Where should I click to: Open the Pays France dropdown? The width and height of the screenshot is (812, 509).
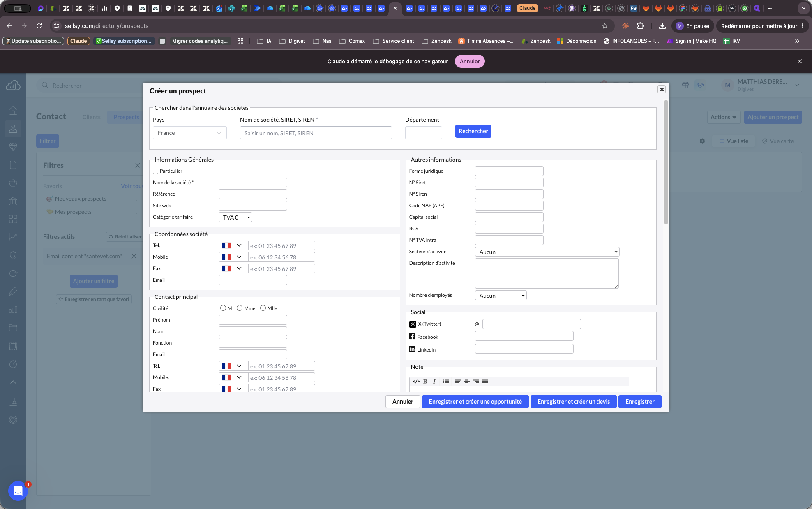tap(189, 133)
